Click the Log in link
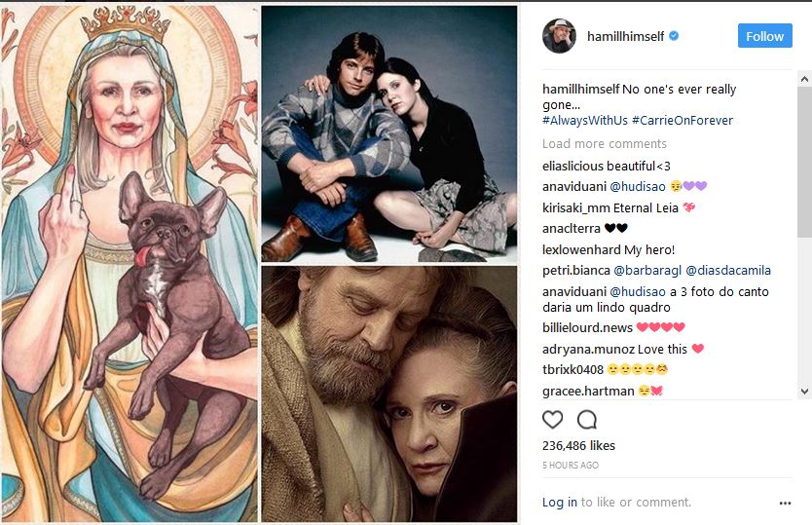 coord(560,503)
